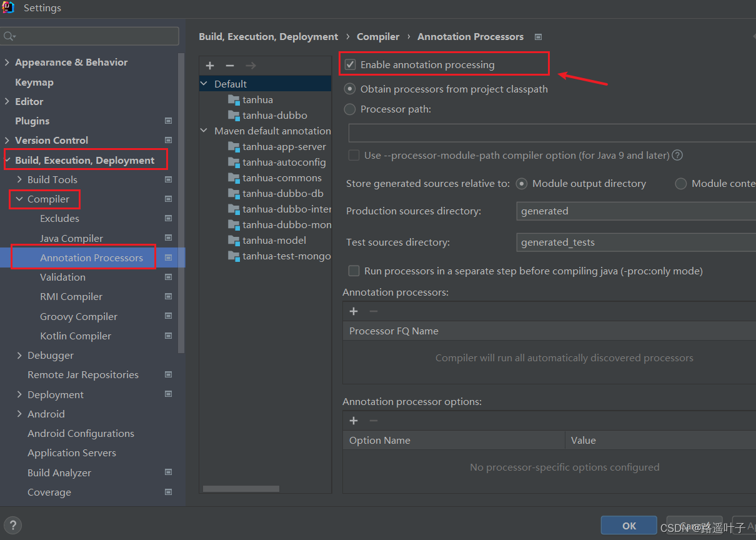Click project-level icon beside Build Analyzer
The height and width of the screenshot is (540, 756).
(168, 472)
